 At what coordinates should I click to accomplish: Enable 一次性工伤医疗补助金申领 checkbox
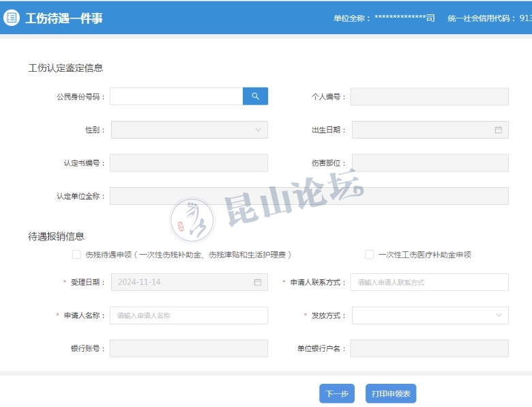pos(369,255)
